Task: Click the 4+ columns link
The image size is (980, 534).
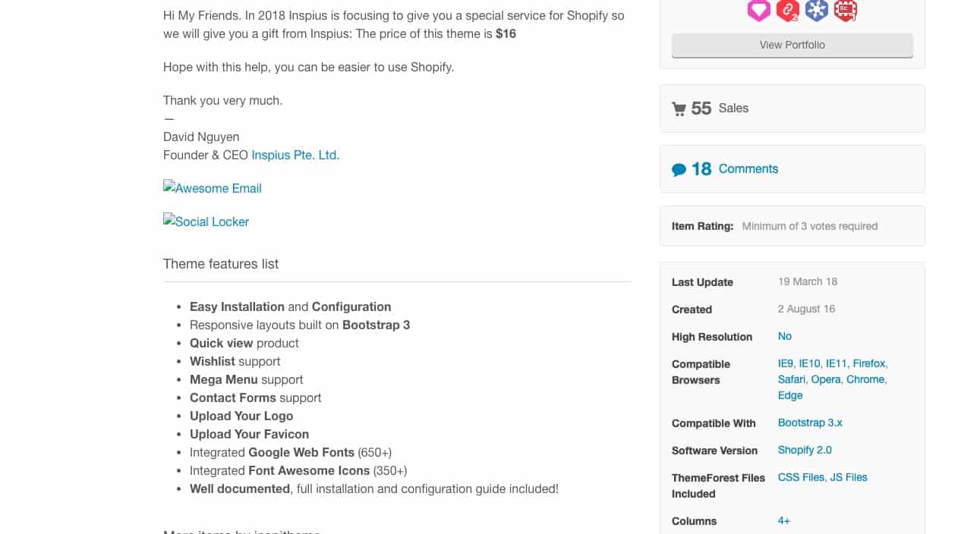Action: (x=784, y=520)
